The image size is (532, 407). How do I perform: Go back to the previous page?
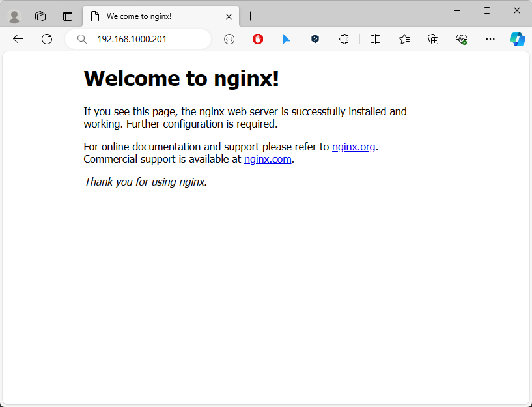point(18,39)
